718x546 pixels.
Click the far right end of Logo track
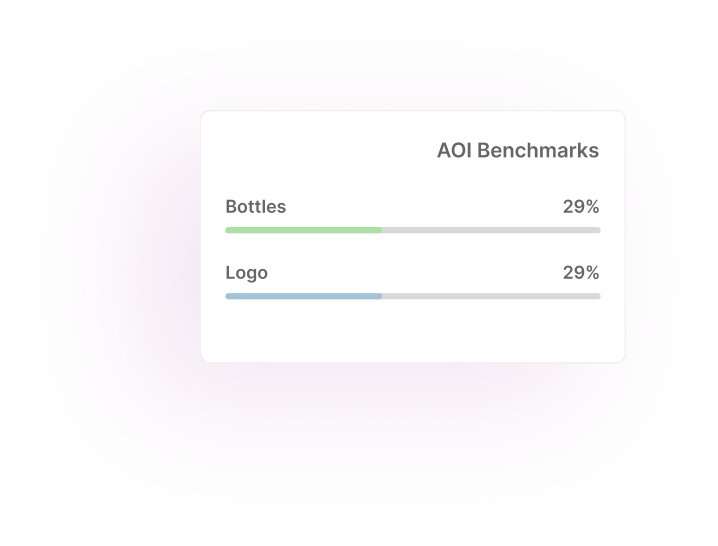click(598, 296)
